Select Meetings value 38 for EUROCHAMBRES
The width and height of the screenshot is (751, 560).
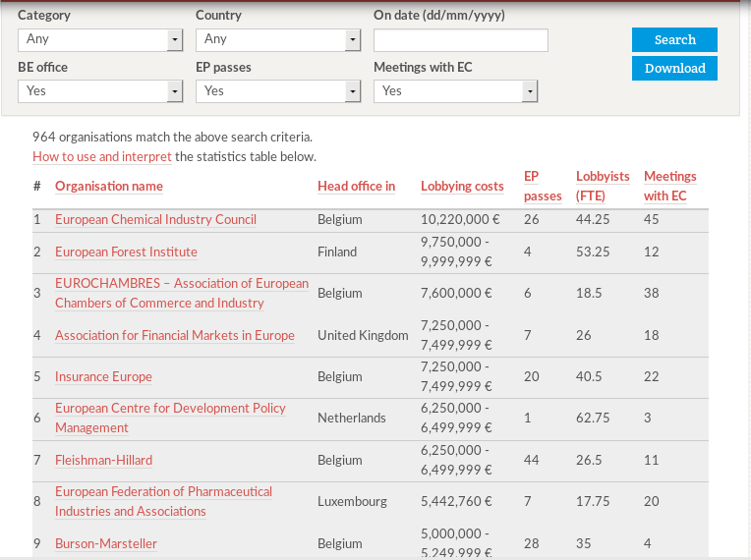click(652, 293)
